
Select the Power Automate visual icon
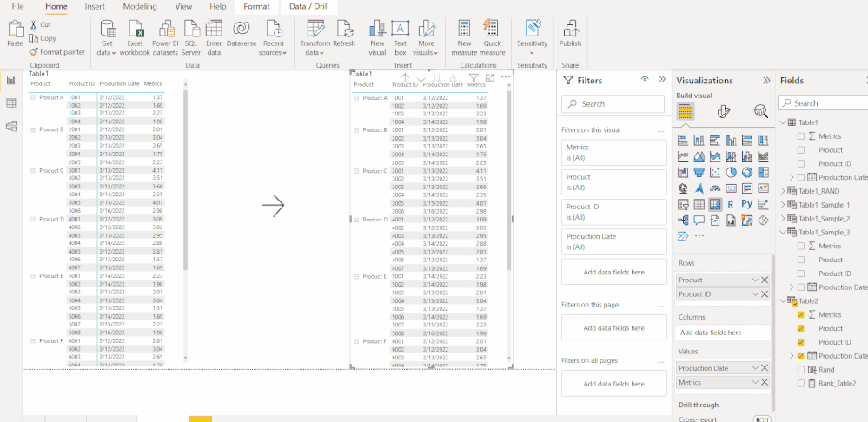683,236
